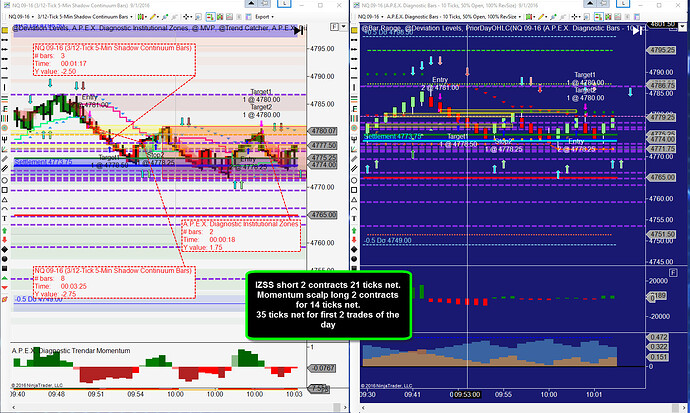Click the pin button in the Shadow Continuum title bar
The height and width of the screenshot is (413, 690).
click(264, 3)
